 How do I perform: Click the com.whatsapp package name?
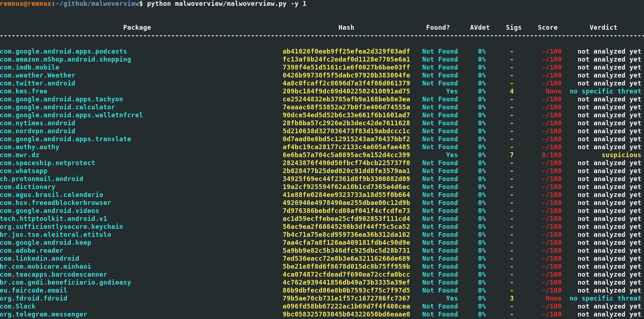pos(24,171)
